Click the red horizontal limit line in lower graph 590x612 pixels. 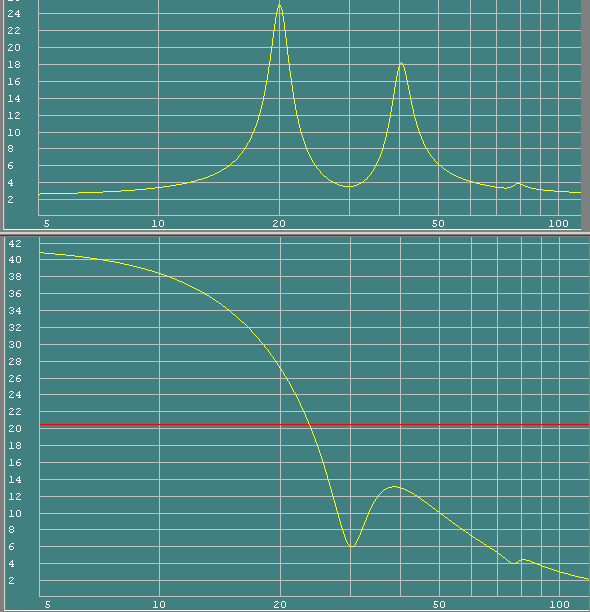[x=314, y=424]
